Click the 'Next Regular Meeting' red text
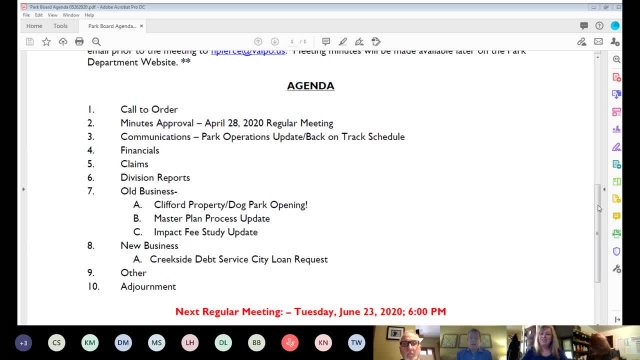640x360 pixels. tap(311, 312)
